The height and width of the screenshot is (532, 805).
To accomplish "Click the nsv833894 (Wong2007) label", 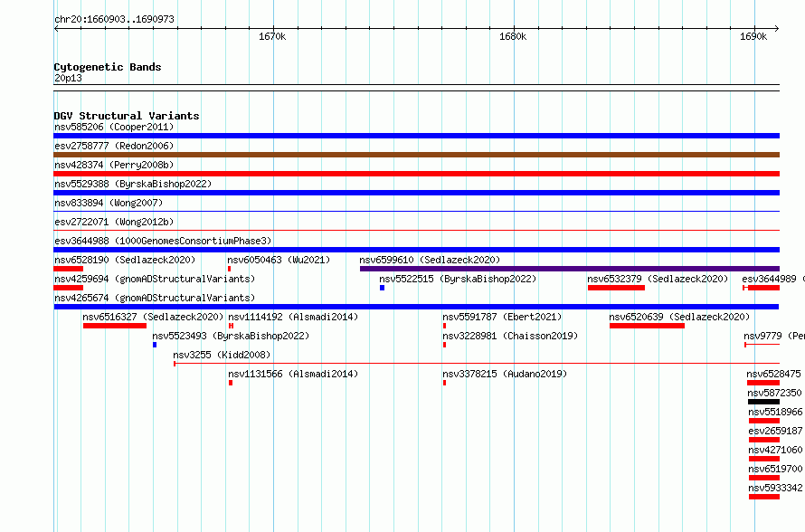I will pos(109,203).
